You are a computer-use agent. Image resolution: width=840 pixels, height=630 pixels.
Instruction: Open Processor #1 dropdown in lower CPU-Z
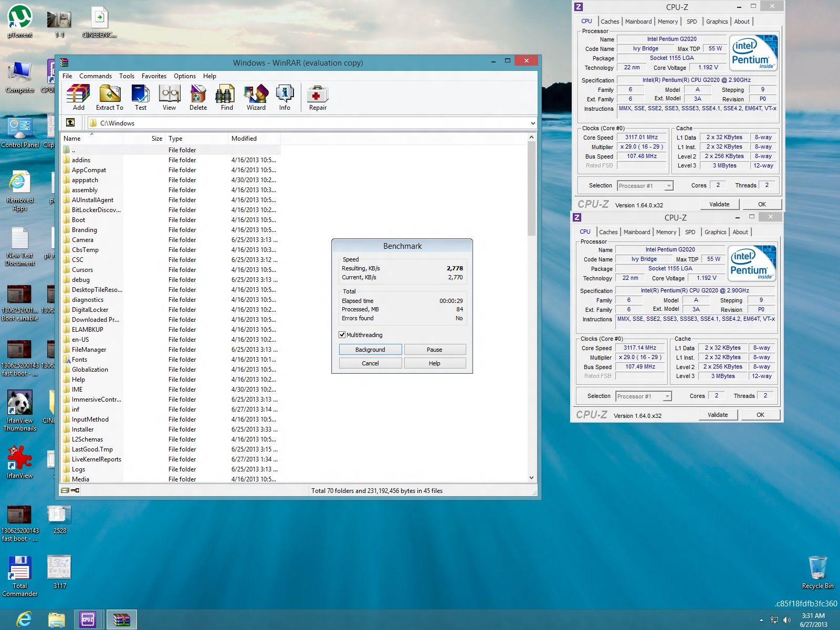667,396
